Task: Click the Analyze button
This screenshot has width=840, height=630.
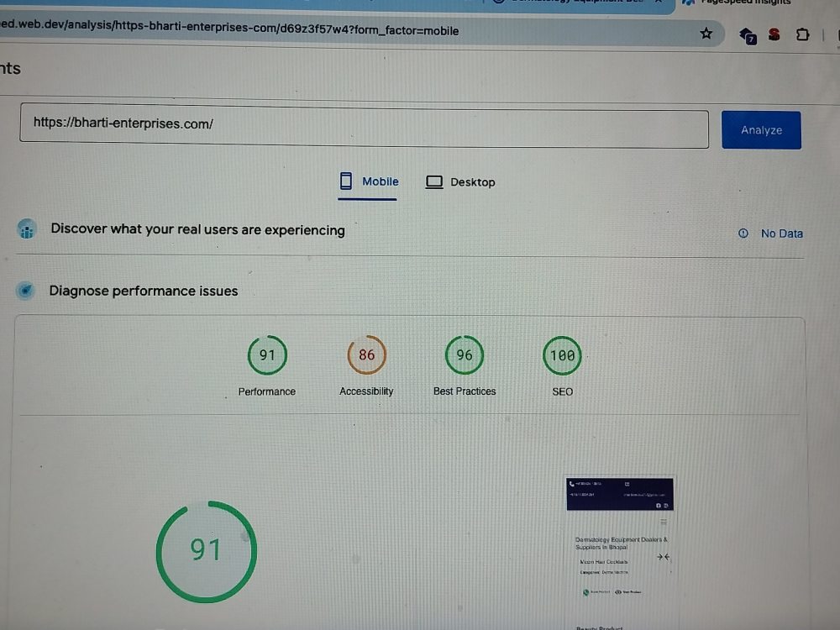Action: 761,130
